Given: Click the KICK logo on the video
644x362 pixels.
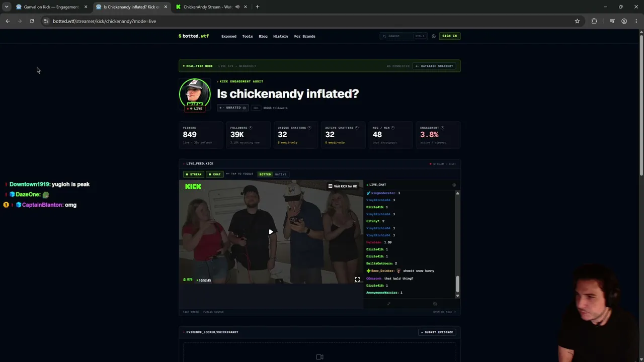Looking at the screenshot, I should 193,187.
